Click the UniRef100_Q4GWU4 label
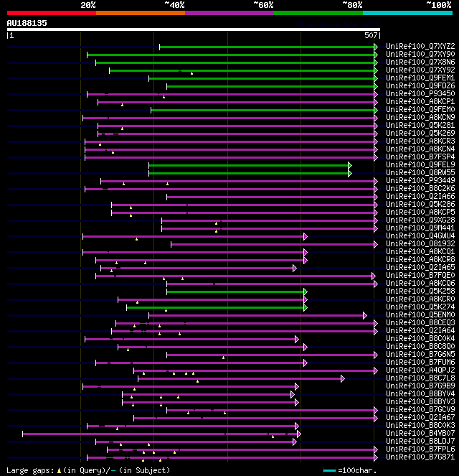Viewport: 459px width, 476px height. tap(420, 235)
